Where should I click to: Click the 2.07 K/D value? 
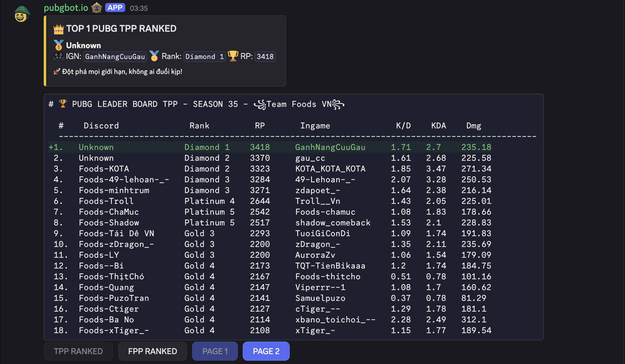tap(401, 180)
